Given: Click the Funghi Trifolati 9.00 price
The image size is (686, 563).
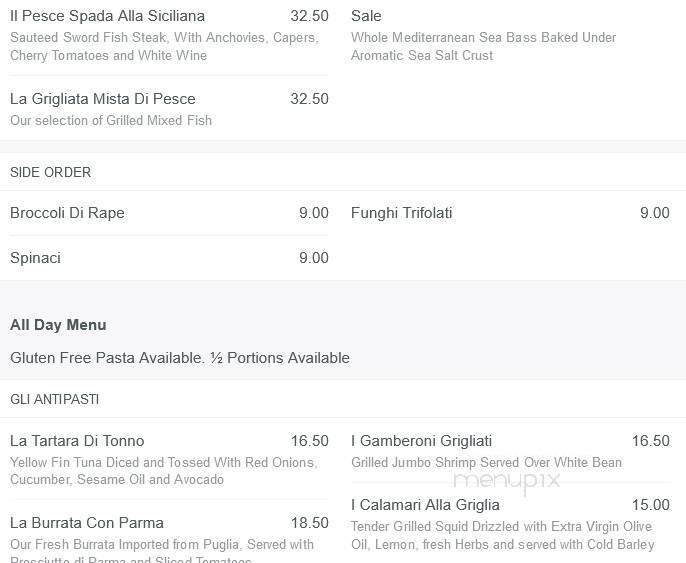Looking at the screenshot, I should pyautogui.click(x=654, y=213).
